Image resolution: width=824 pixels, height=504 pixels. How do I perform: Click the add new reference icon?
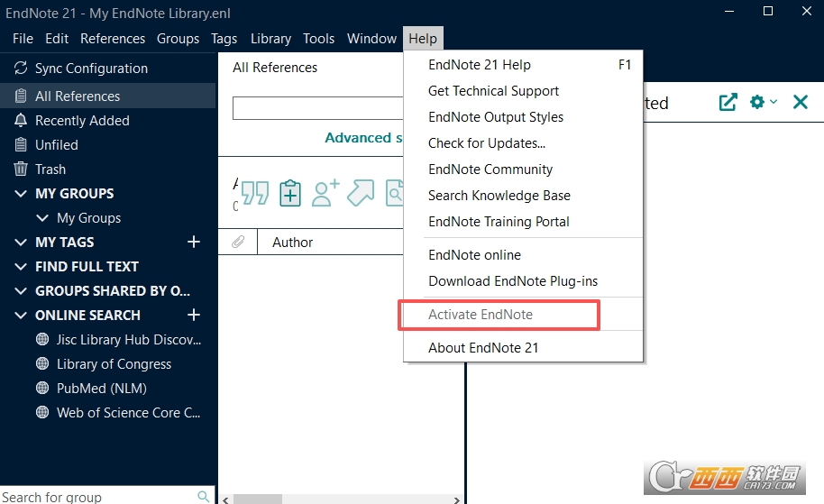click(290, 193)
